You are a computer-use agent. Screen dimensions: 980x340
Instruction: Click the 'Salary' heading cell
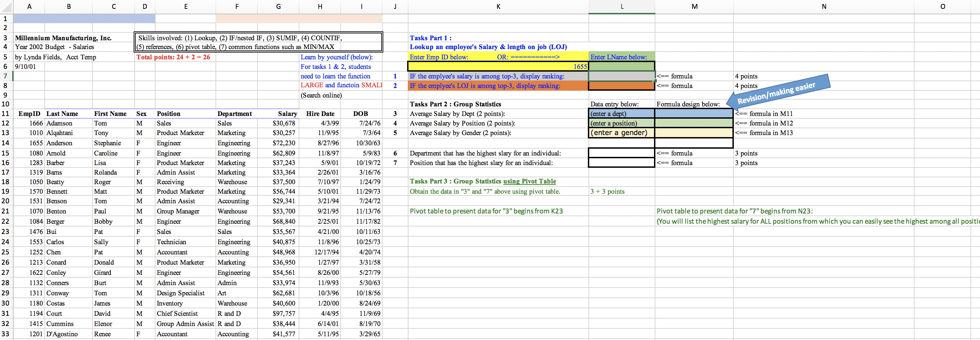[278, 114]
